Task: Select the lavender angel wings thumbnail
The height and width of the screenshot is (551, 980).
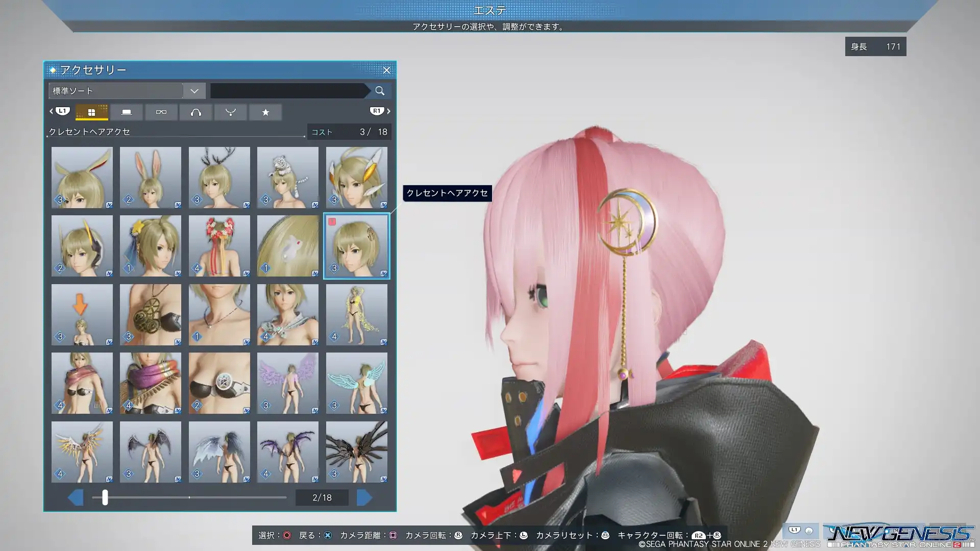Action: pyautogui.click(x=288, y=383)
